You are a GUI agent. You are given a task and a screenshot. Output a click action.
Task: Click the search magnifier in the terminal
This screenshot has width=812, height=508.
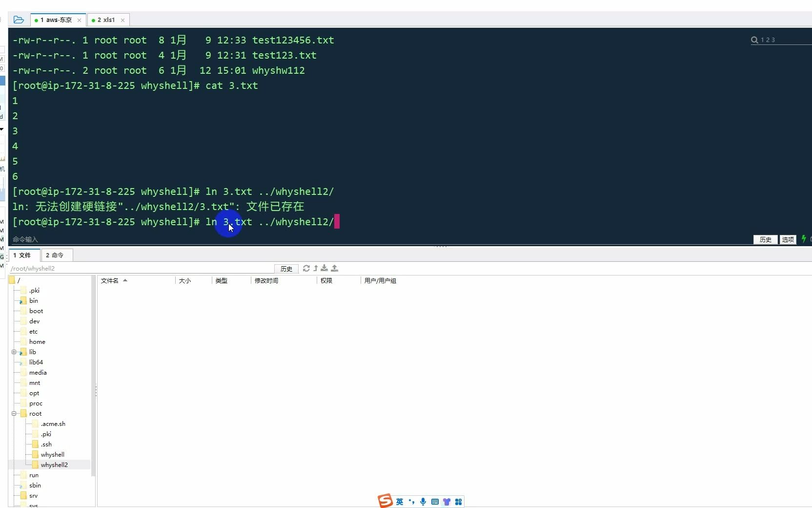[754, 40]
